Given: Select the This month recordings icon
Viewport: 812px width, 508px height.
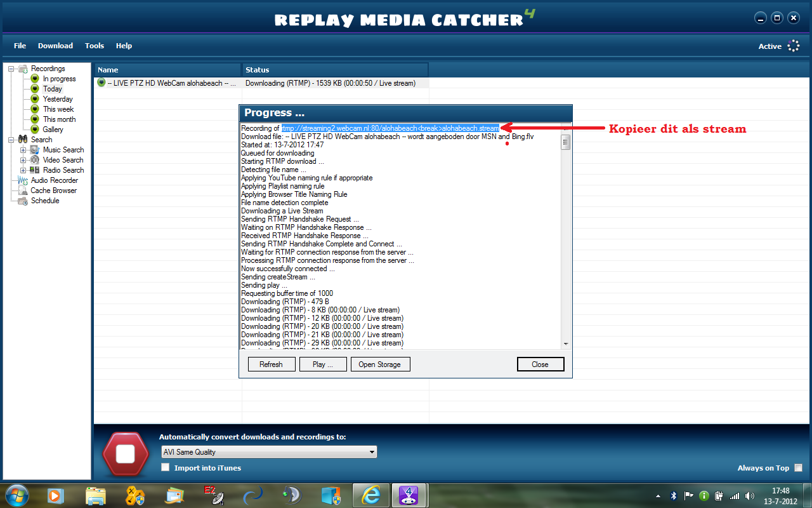Looking at the screenshot, I should pyautogui.click(x=35, y=119).
